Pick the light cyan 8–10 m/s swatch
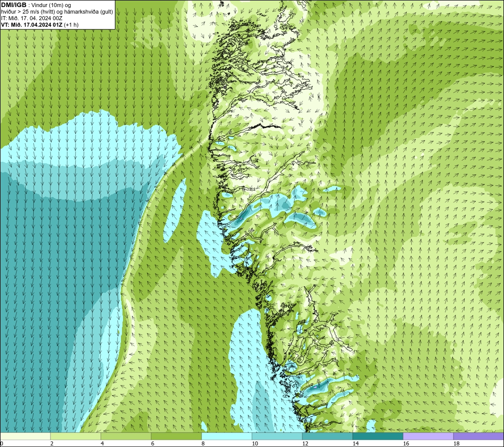Viewport: 504px width, 447px height. point(227,436)
